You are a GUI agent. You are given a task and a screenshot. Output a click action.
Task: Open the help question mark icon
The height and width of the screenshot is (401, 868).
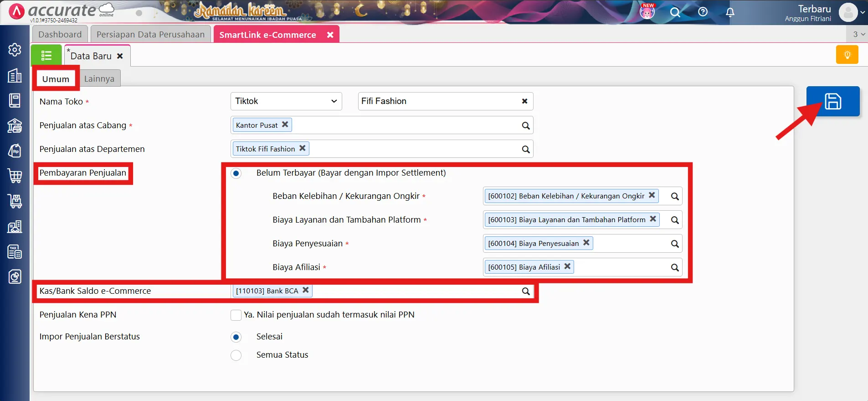pyautogui.click(x=703, y=12)
